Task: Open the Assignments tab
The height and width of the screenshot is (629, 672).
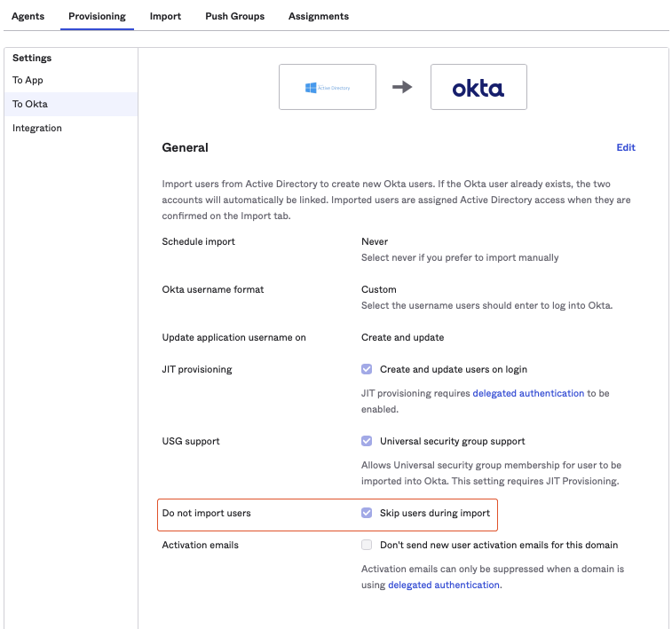Action: coord(319,16)
